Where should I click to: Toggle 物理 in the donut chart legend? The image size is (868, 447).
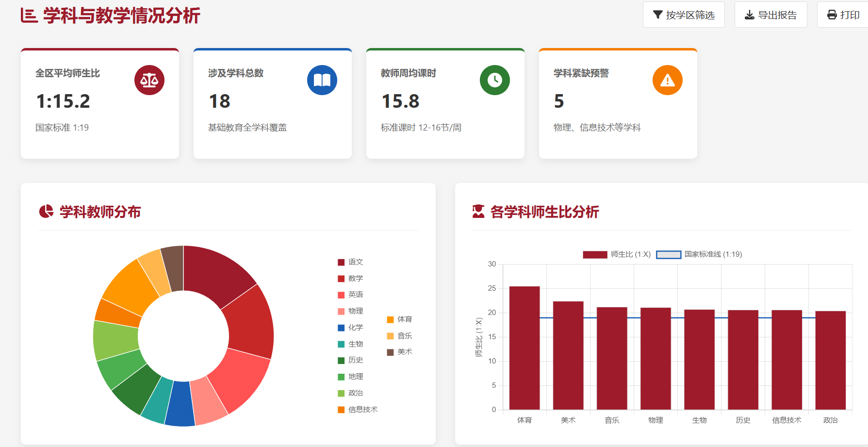[350, 311]
